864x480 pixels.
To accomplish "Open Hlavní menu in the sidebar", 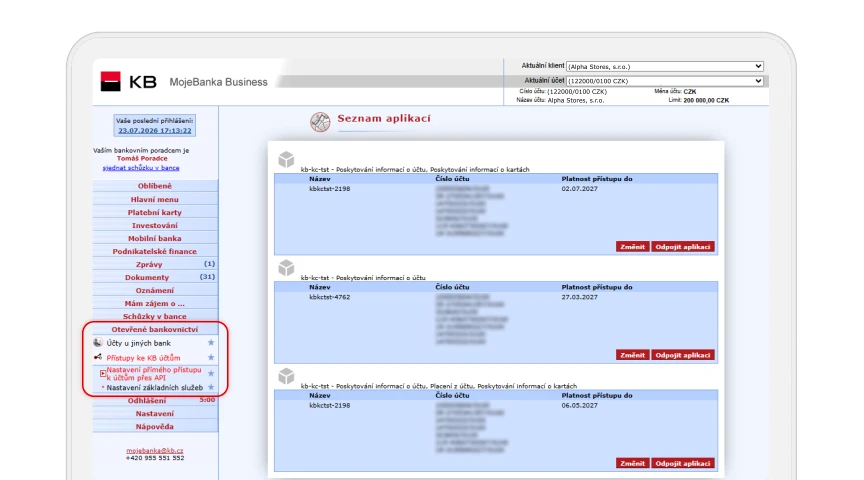I will (x=155, y=199).
